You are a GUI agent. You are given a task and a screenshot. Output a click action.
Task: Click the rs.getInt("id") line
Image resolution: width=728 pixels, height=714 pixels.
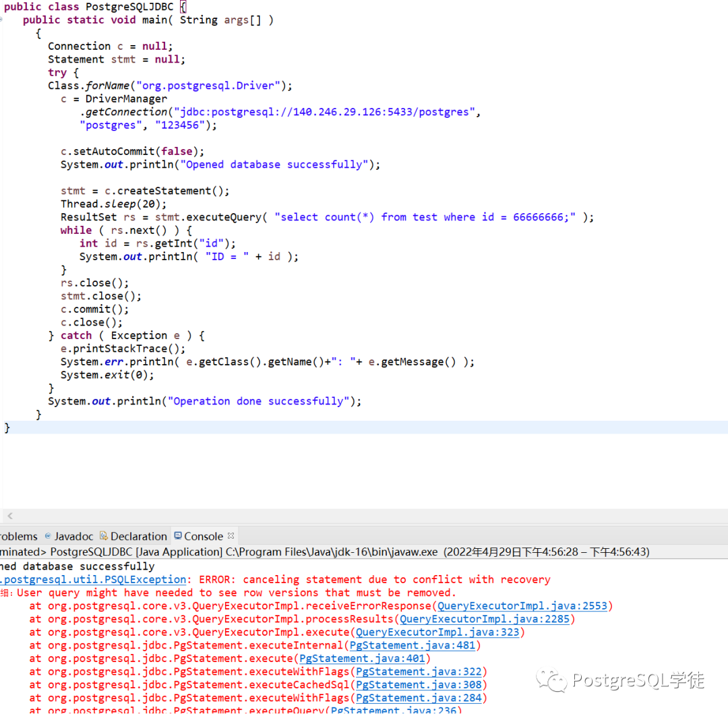pos(157,243)
